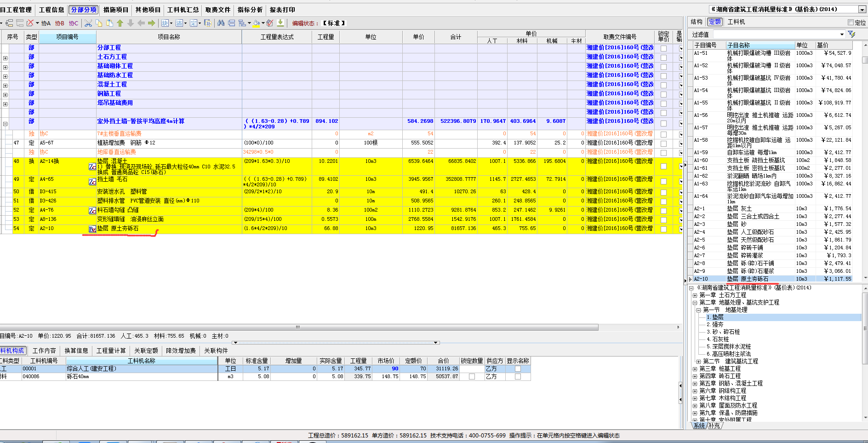Switch to the 工程量计算 tab in the lower panel
Image resolution: width=868 pixels, height=443 pixels.
[x=111, y=351]
